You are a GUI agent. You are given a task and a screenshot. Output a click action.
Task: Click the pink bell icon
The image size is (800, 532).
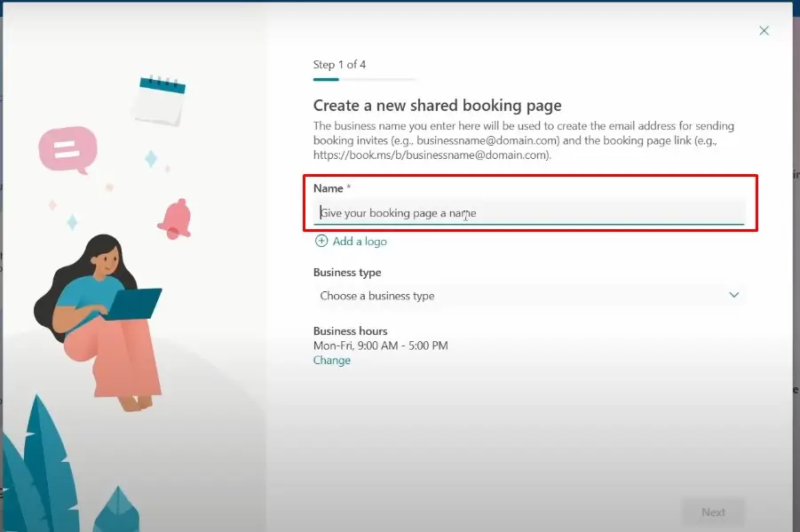click(x=175, y=218)
